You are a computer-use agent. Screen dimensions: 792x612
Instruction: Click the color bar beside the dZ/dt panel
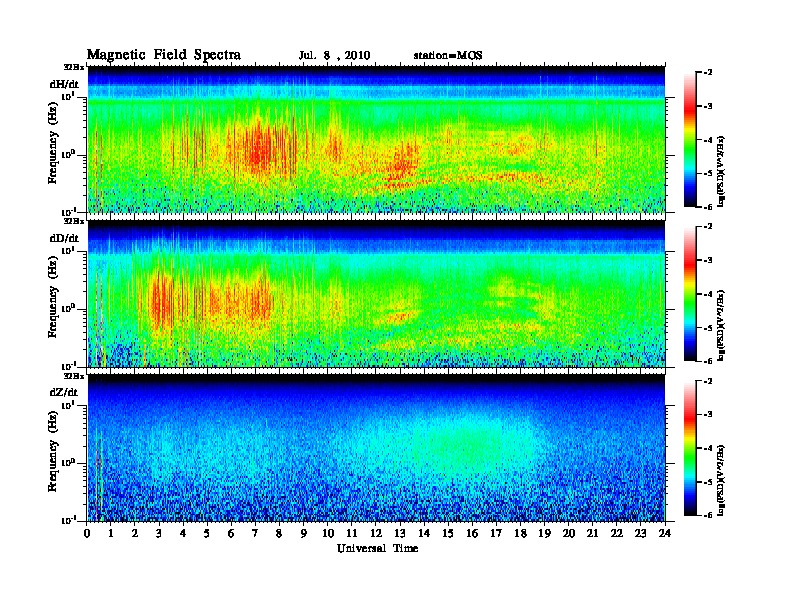(690, 448)
